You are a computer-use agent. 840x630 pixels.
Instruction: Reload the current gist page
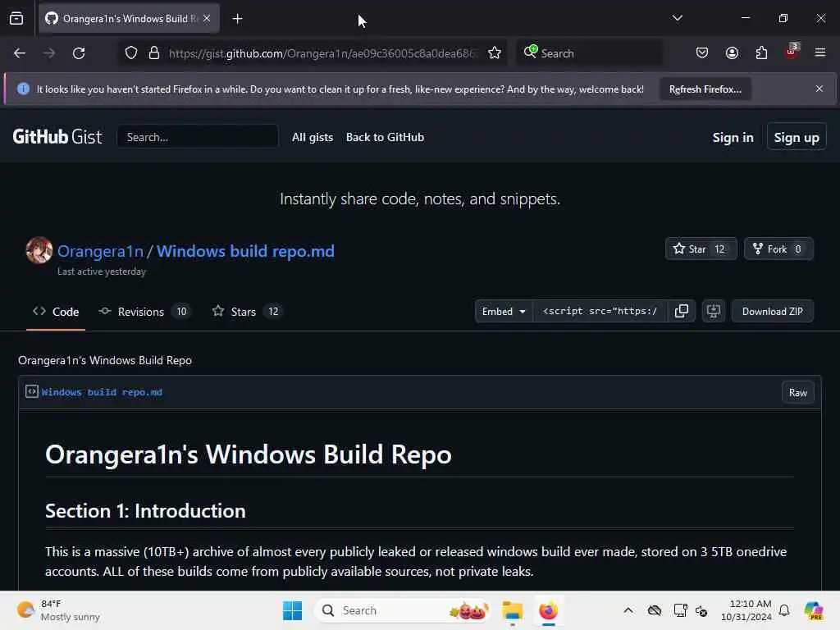coord(79,53)
